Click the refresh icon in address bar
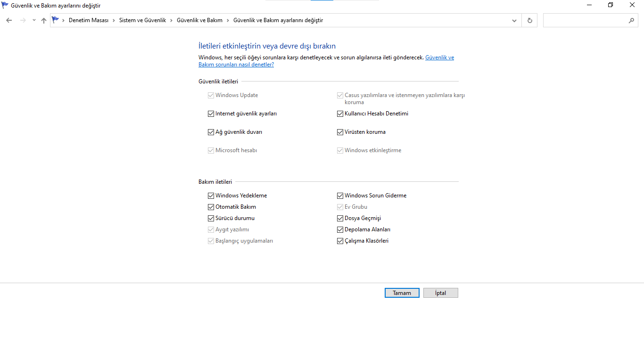This screenshot has width=644, height=343. click(x=529, y=20)
